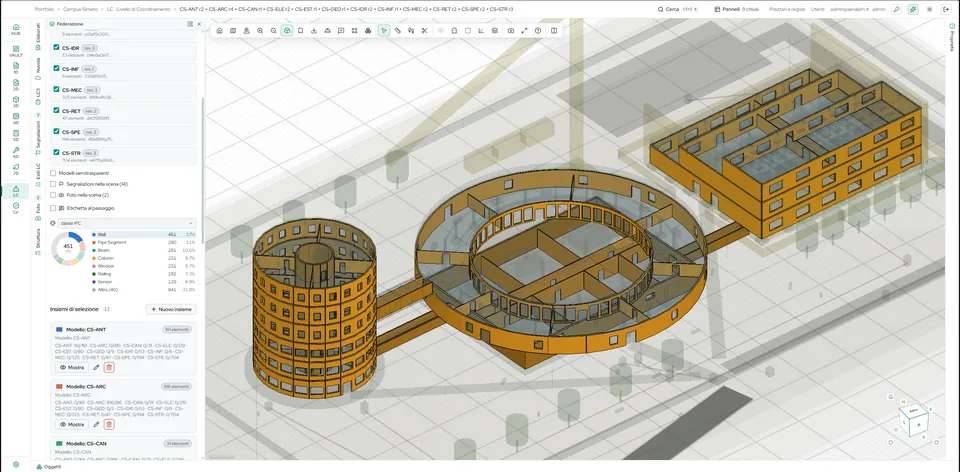The height and width of the screenshot is (472, 960).
Task: Open the Esiti LC vertical tab
Action: pyautogui.click(x=38, y=174)
